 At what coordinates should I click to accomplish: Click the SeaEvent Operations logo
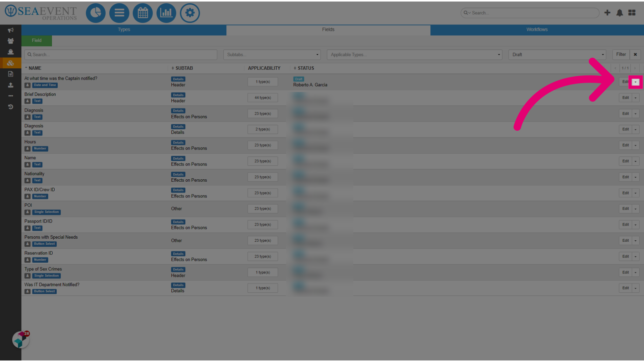pos(41,13)
